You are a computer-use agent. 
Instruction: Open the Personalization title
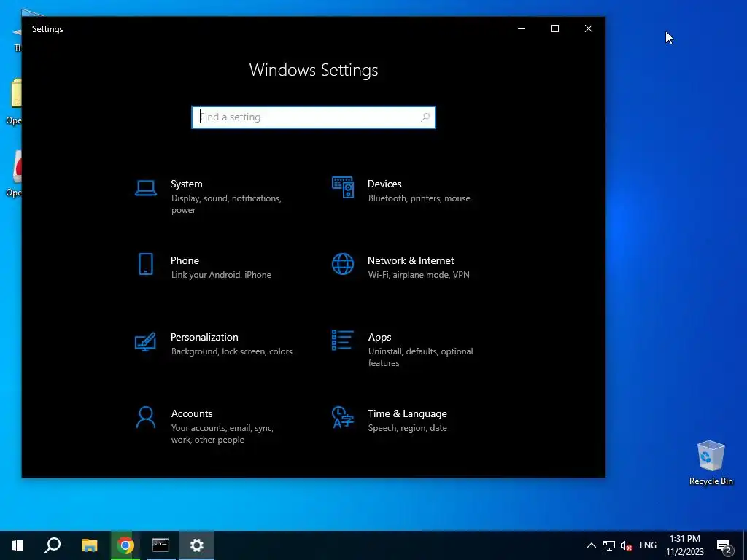pos(204,337)
